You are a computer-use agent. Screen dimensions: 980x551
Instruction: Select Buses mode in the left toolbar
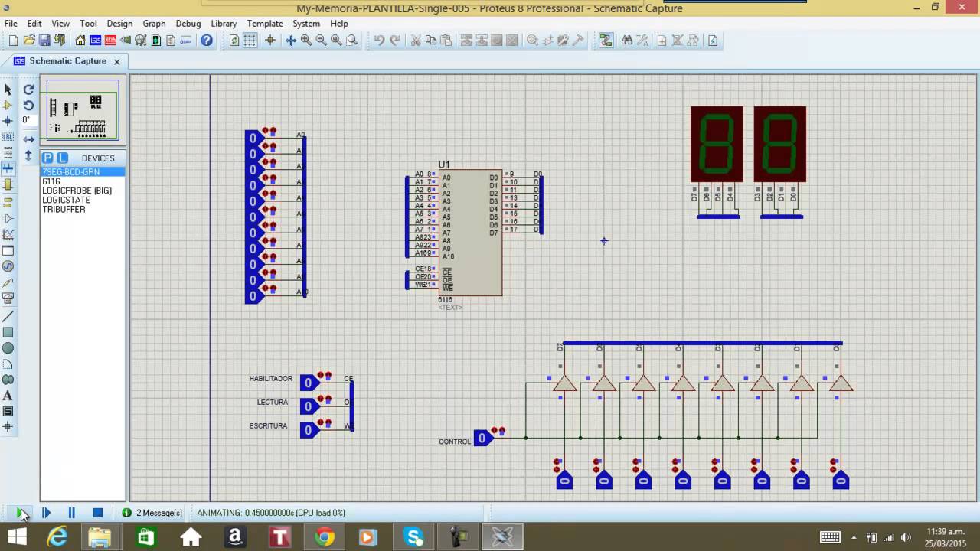coord(8,168)
